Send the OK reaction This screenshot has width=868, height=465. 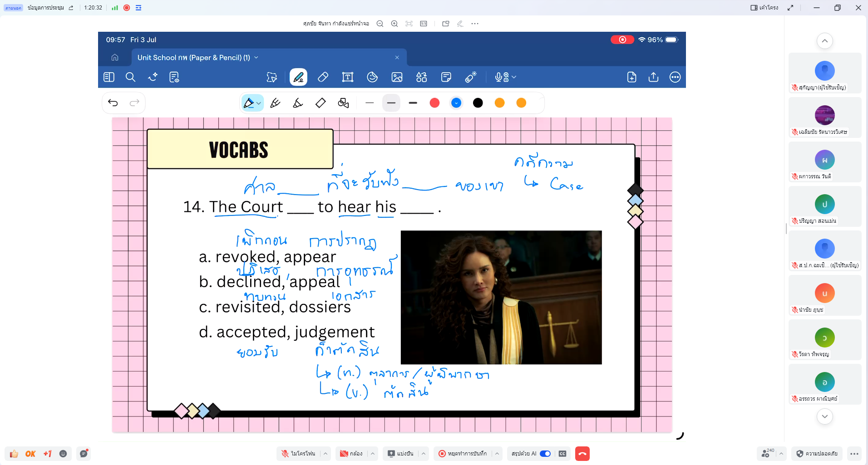[30, 454]
